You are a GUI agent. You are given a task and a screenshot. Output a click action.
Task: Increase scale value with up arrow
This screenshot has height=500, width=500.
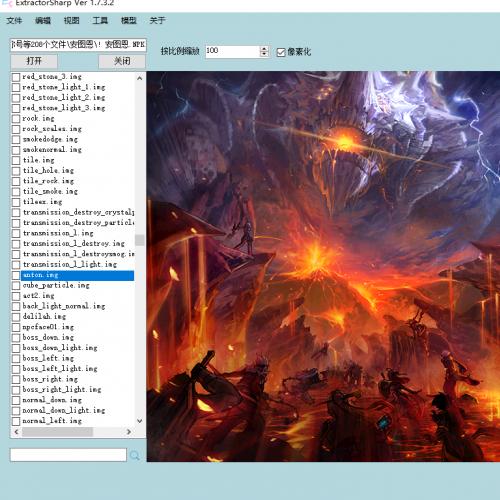tap(264, 49)
